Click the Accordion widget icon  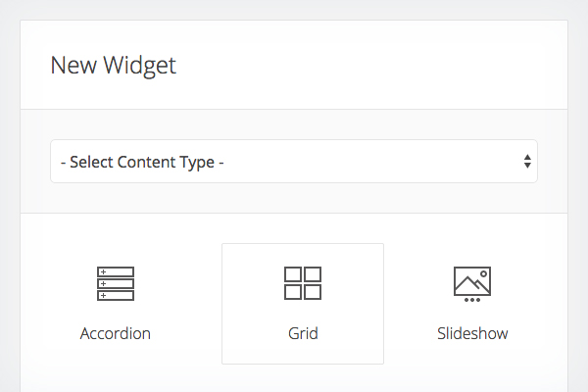pos(116,283)
